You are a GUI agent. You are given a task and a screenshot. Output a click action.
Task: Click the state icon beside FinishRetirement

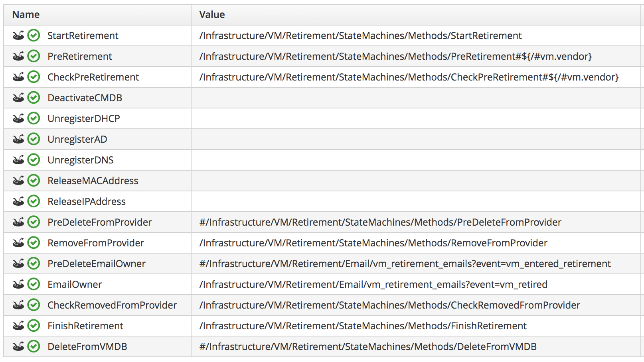tap(18, 326)
